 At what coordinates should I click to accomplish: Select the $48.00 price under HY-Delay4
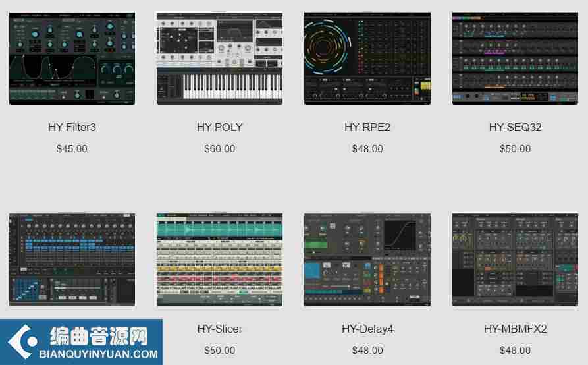tap(367, 351)
